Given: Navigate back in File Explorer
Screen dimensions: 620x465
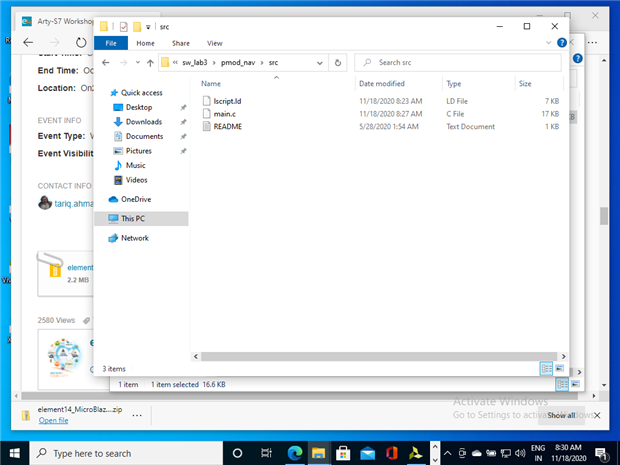Looking at the screenshot, I should tap(106, 62).
